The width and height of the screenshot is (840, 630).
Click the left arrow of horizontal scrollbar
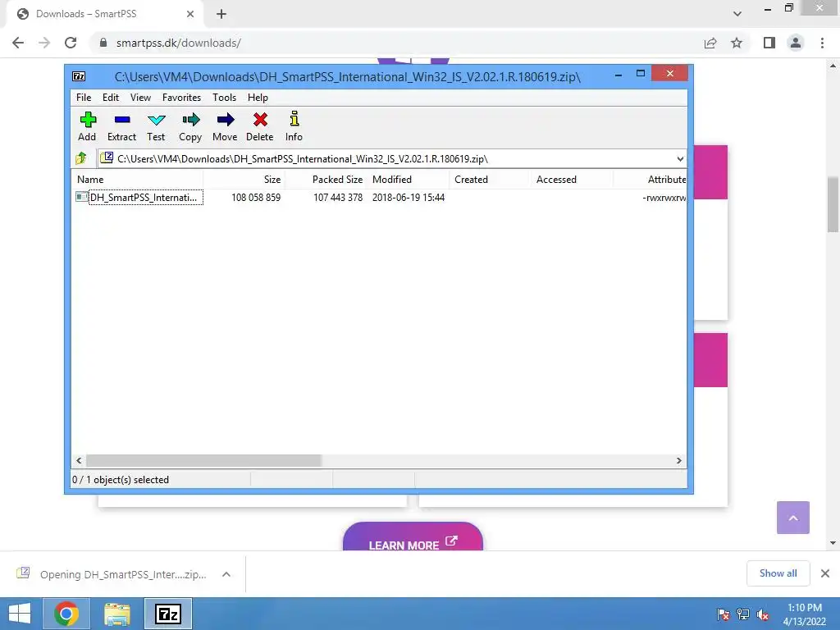coord(80,460)
